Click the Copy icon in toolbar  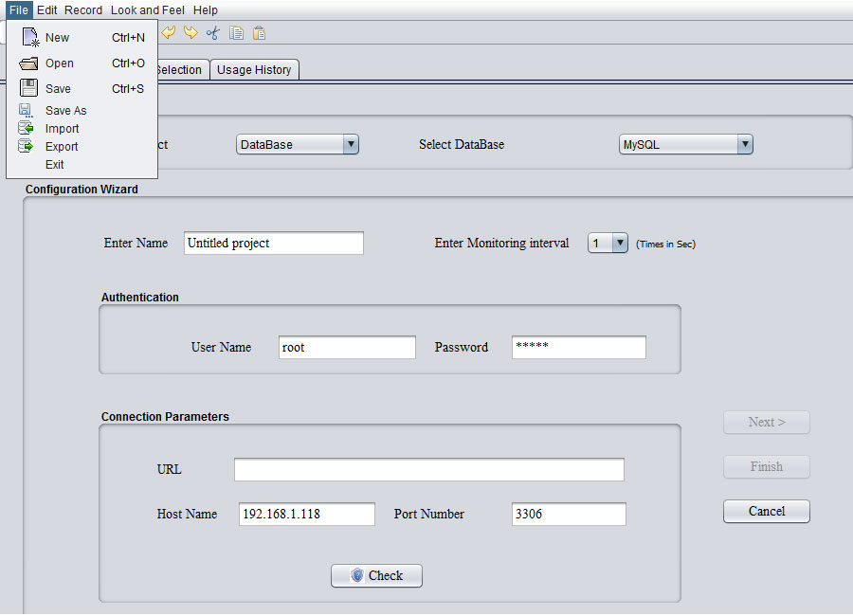[x=236, y=33]
